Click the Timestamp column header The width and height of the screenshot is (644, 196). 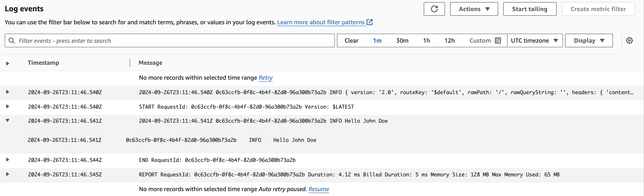point(43,63)
